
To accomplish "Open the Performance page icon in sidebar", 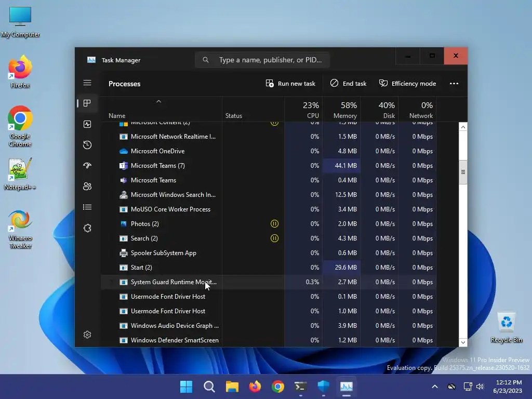I will coord(87,124).
